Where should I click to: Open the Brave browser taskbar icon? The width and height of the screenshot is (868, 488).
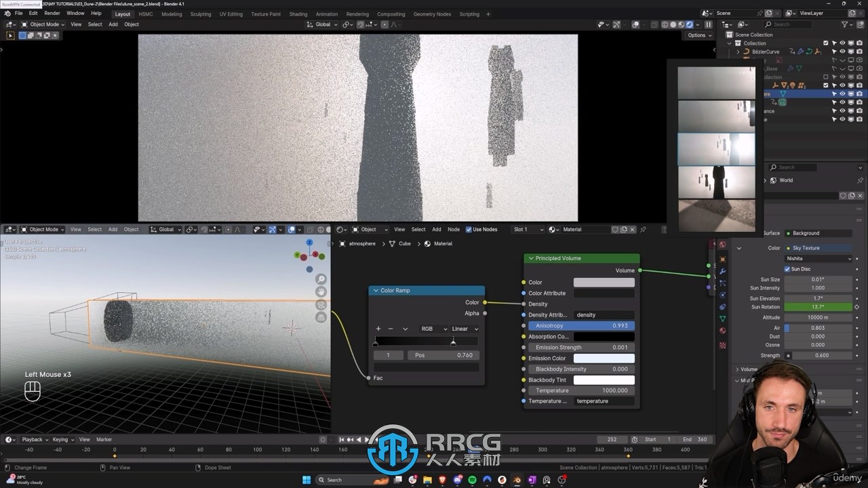tap(443, 480)
